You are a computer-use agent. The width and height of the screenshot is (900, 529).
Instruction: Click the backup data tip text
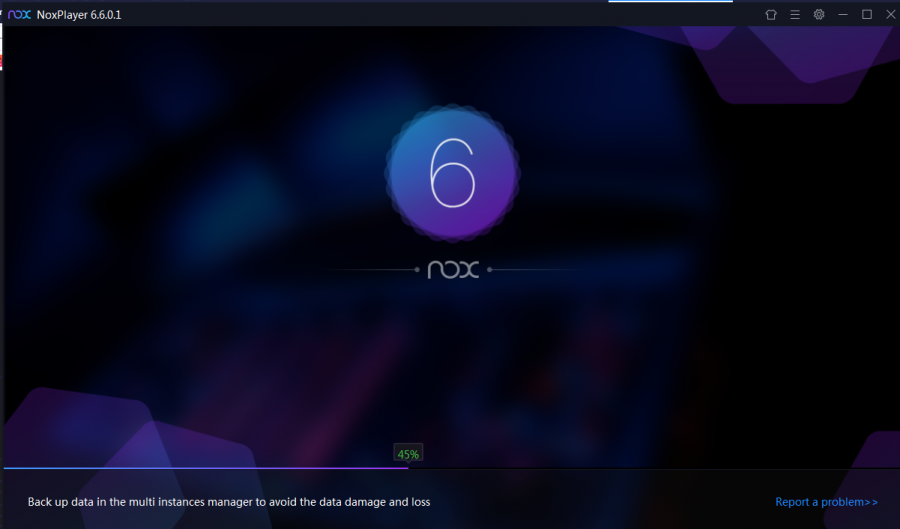click(229, 502)
